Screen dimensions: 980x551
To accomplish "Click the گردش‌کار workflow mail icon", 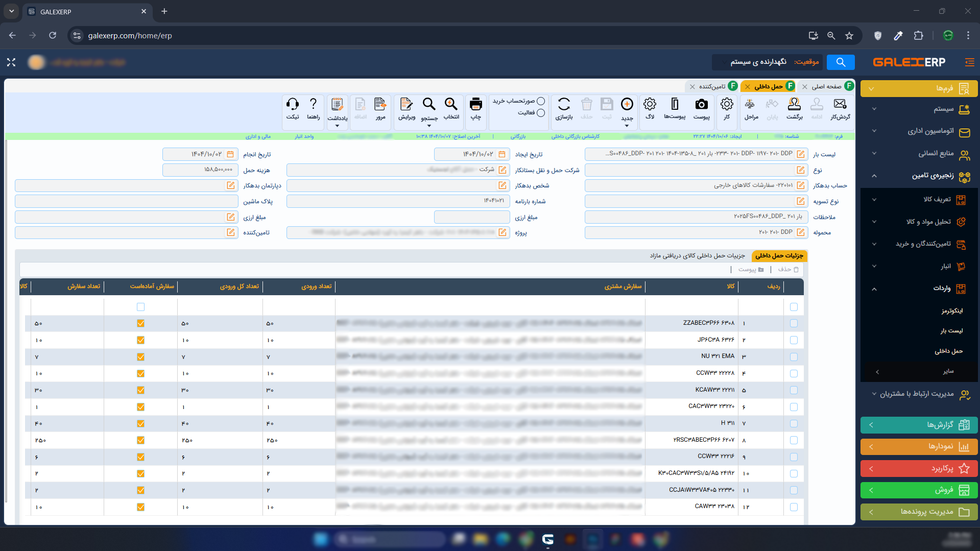I will click(840, 105).
